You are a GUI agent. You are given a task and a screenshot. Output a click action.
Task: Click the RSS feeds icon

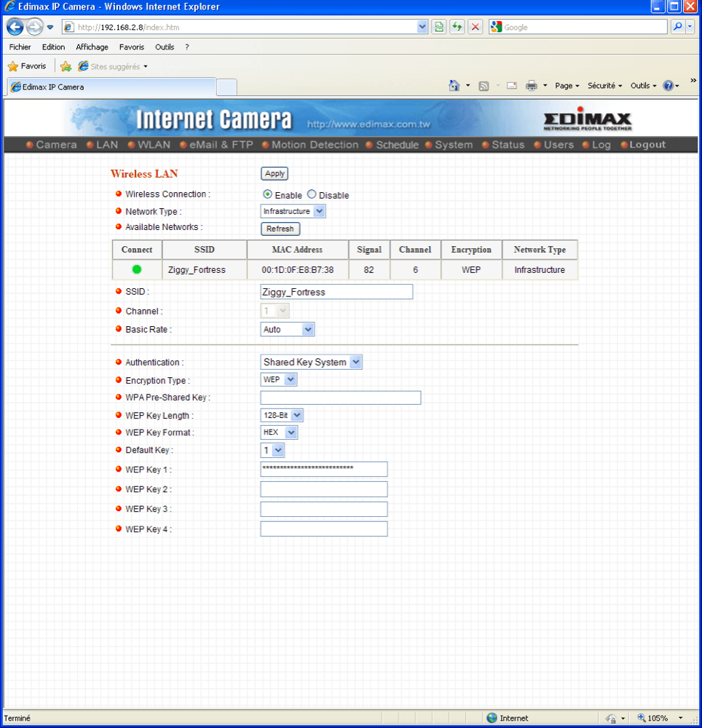pos(484,86)
